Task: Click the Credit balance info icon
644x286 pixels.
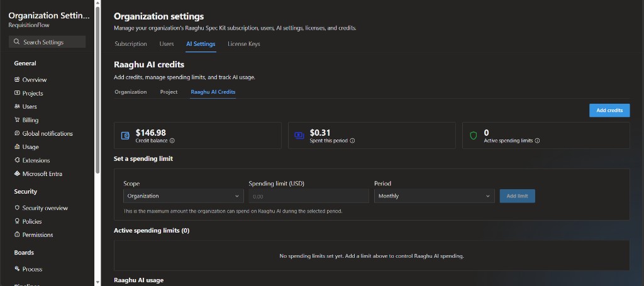Action: [x=172, y=141]
